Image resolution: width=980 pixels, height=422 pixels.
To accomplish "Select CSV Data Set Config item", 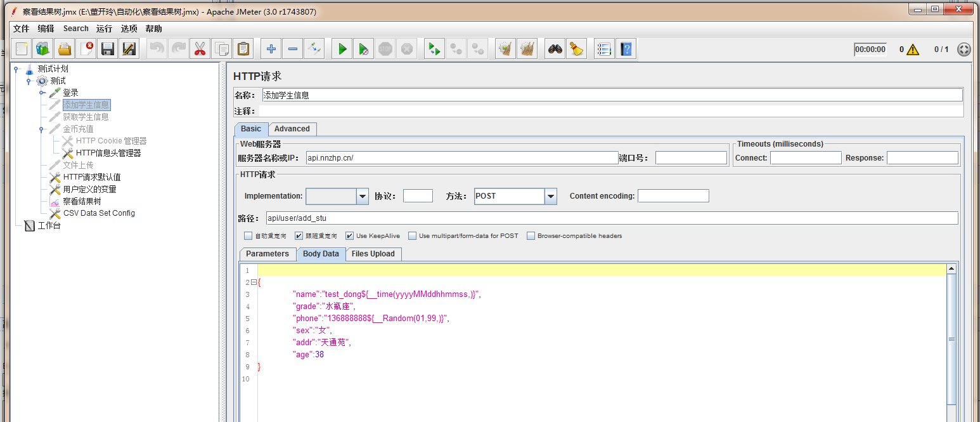I will pos(99,213).
